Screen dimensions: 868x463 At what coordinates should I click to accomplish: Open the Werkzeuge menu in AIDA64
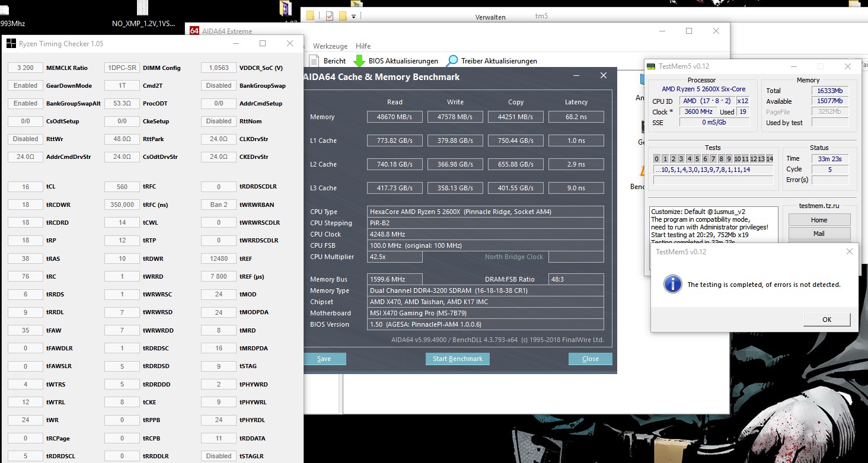point(330,46)
